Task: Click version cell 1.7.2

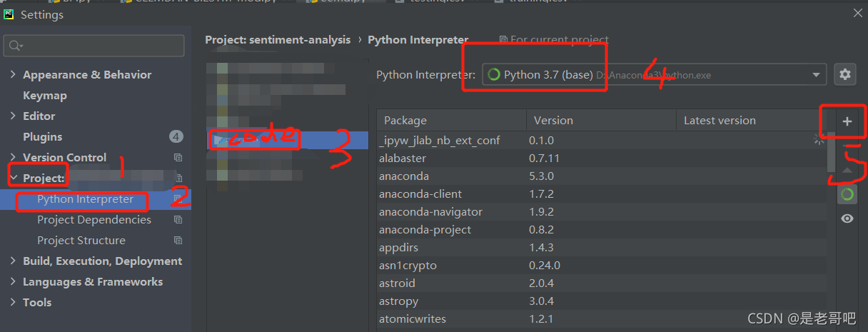Action: (x=542, y=194)
